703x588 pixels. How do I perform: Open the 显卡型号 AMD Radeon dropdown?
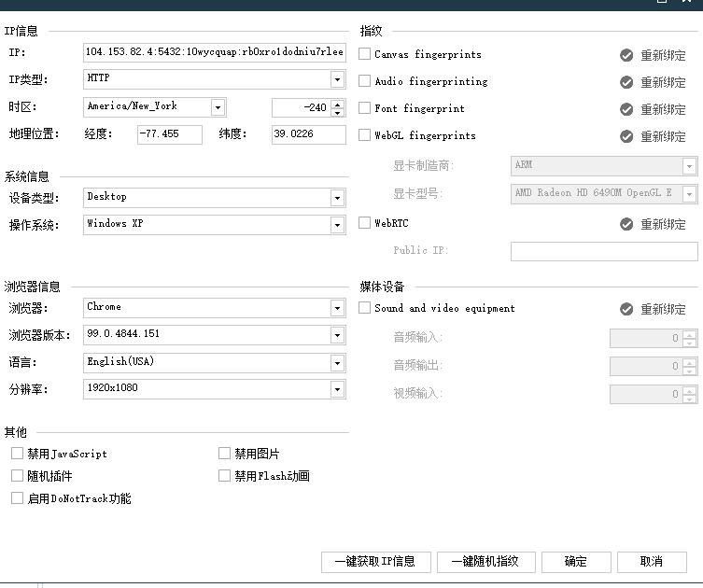point(689,194)
